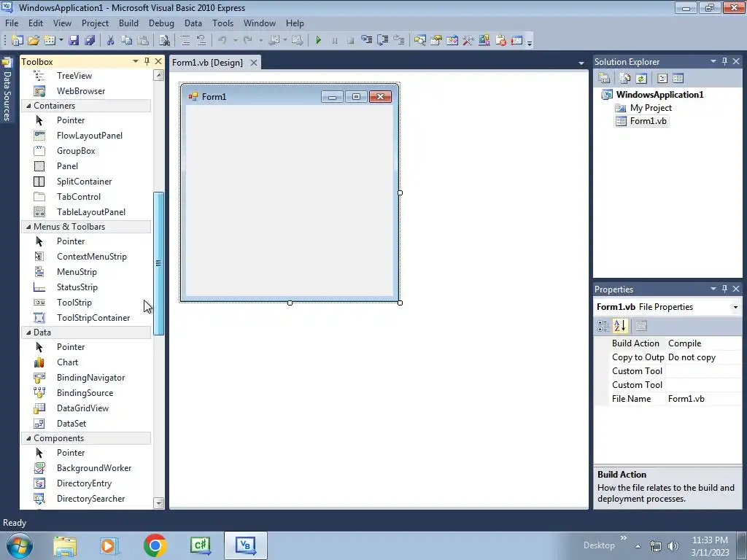Click the volume icon in system tray
Viewport: 747px width, 560px height.
(x=673, y=546)
